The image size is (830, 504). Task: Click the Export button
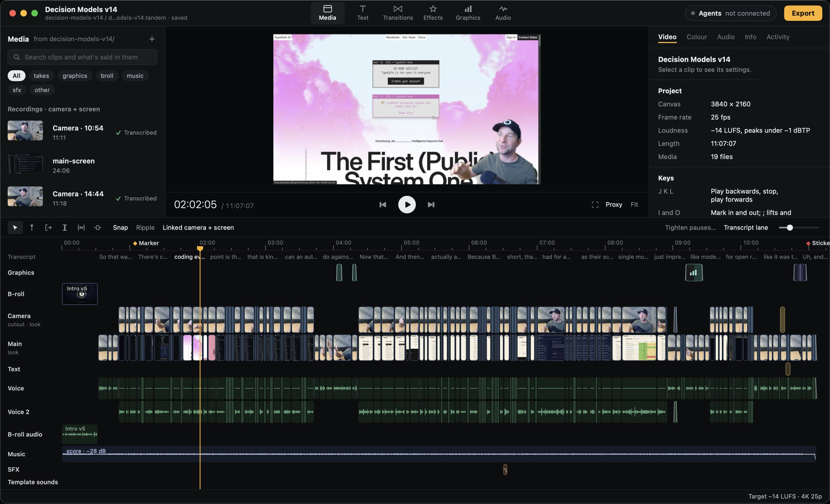point(803,13)
